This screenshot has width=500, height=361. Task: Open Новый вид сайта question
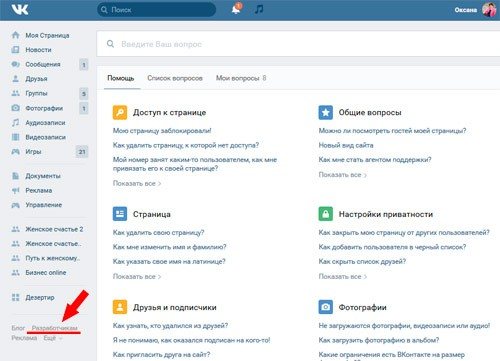[x=346, y=145]
